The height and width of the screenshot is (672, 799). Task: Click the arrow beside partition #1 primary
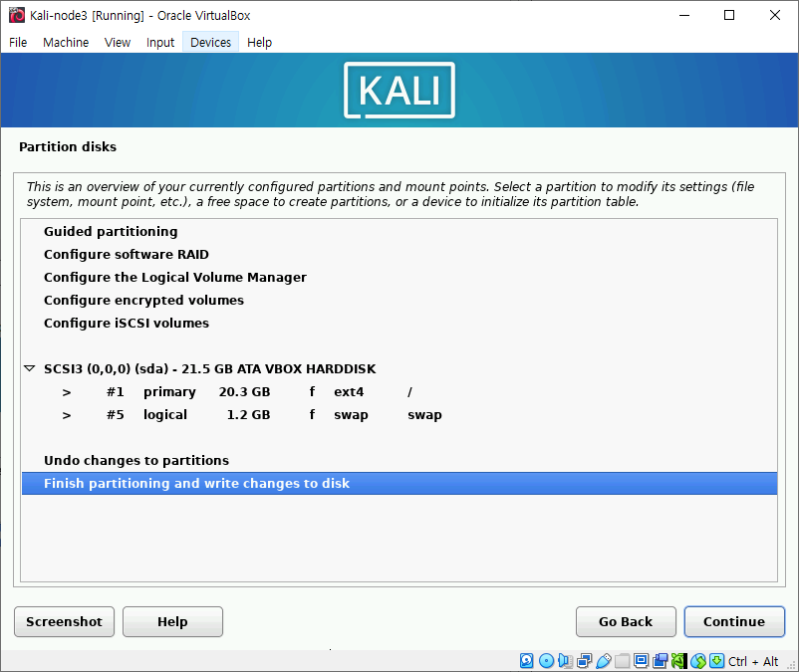pos(67,392)
